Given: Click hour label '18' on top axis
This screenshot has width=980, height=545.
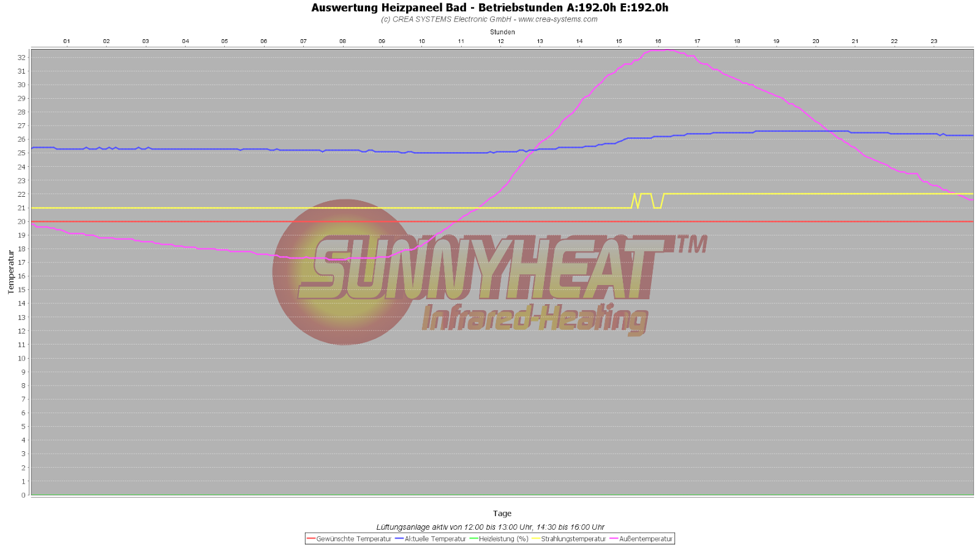Looking at the screenshot, I should pyautogui.click(x=737, y=41).
